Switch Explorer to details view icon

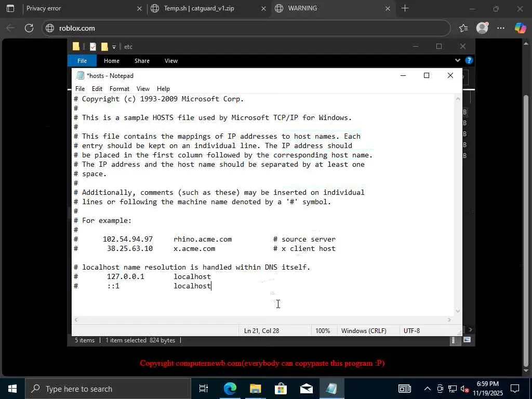click(x=454, y=340)
